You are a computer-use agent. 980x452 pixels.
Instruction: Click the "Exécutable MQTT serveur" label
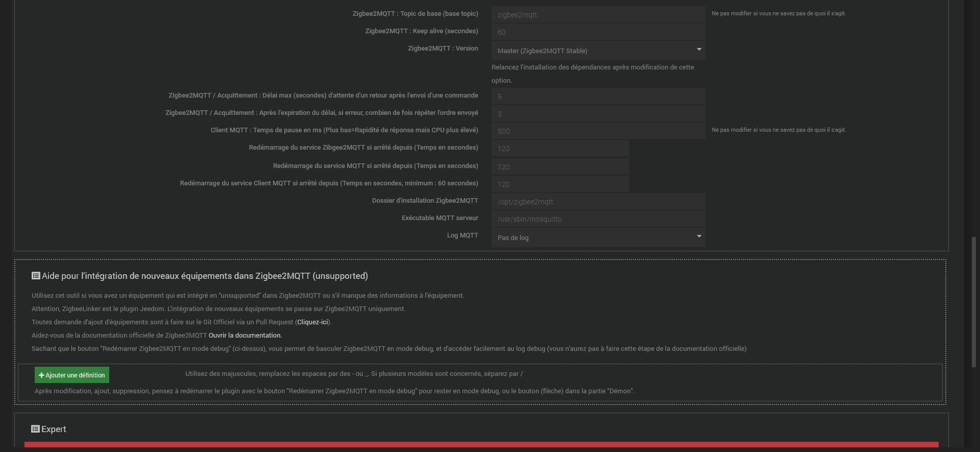(440, 218)
